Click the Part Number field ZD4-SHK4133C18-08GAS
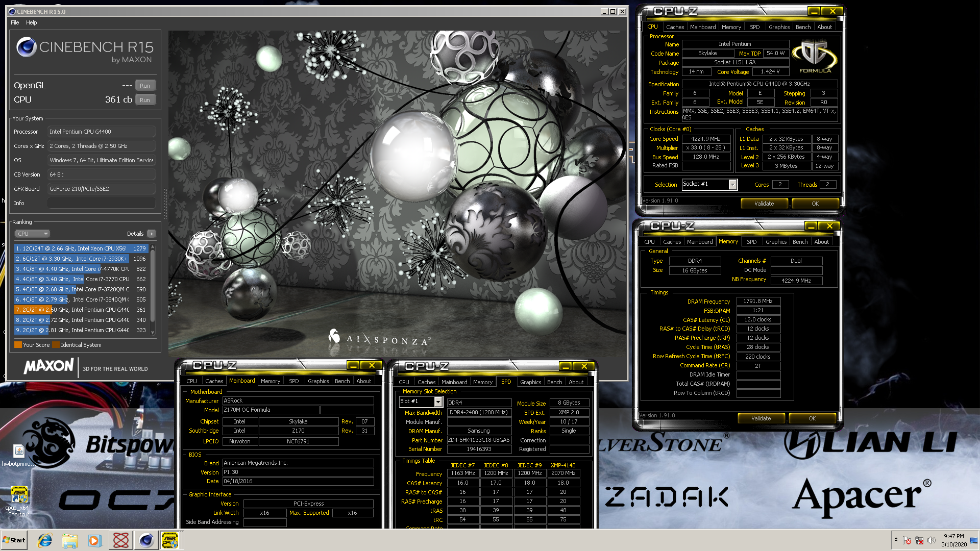The height and width of the screenshot is (551, 980). pyautogui.click(x=479, y=440)
